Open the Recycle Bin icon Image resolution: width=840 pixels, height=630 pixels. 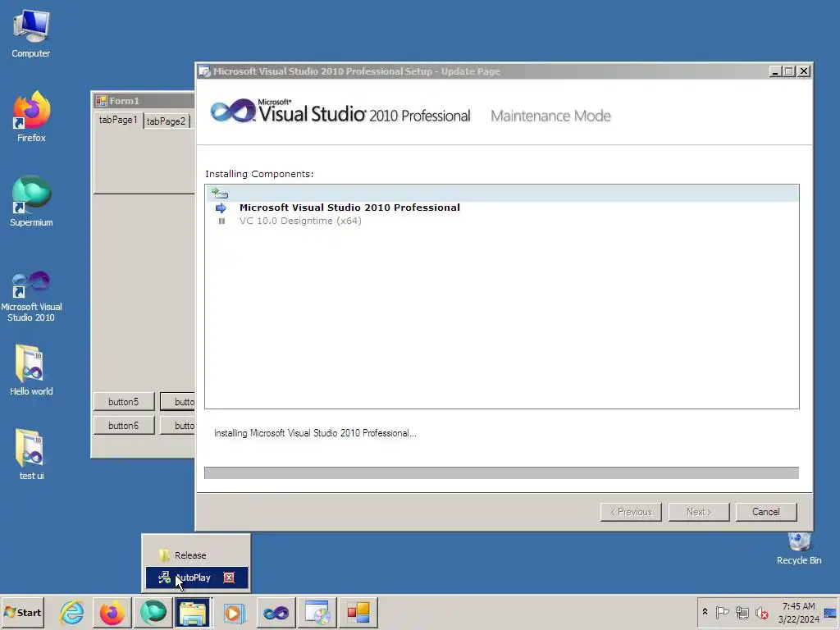click(799, 549)
